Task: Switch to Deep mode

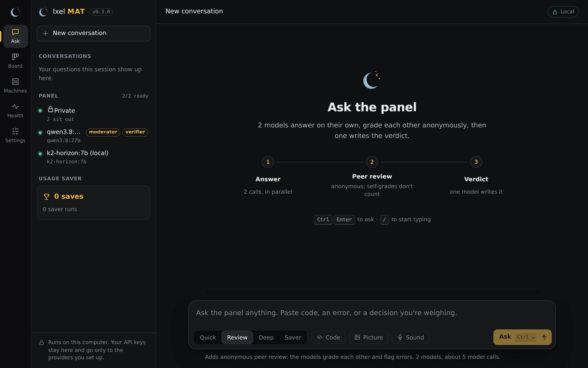Action: (x=266, y=337)
